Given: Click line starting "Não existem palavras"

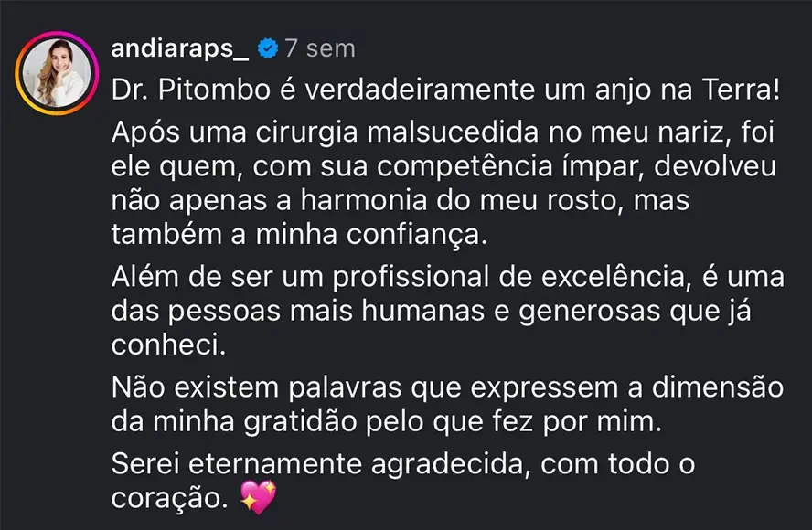Looking at the screenshot, I should point(446,388).
